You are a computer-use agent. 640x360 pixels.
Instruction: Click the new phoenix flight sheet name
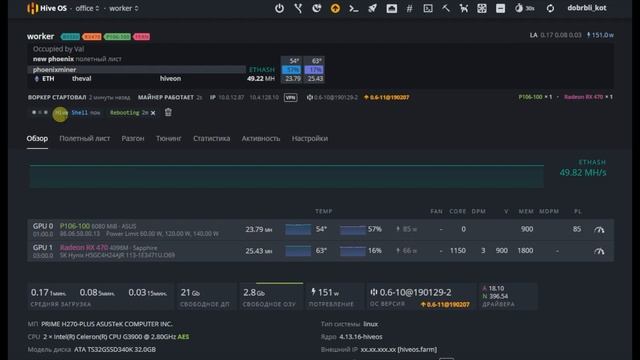(x=53, y=59)
